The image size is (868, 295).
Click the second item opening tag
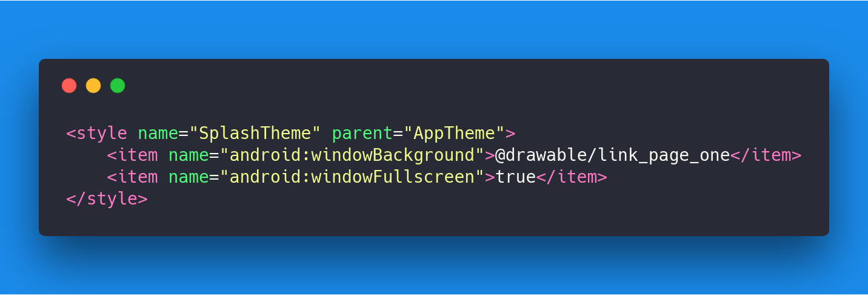(x=132, y=177)
